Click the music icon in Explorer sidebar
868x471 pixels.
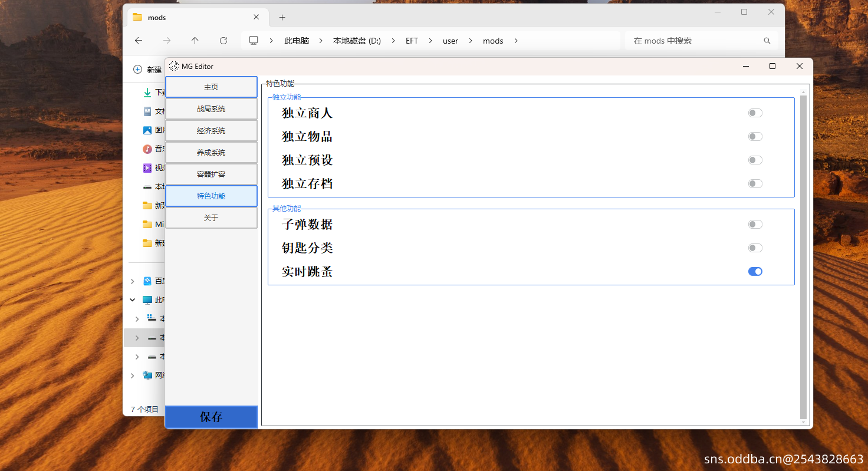coord(147,149)
